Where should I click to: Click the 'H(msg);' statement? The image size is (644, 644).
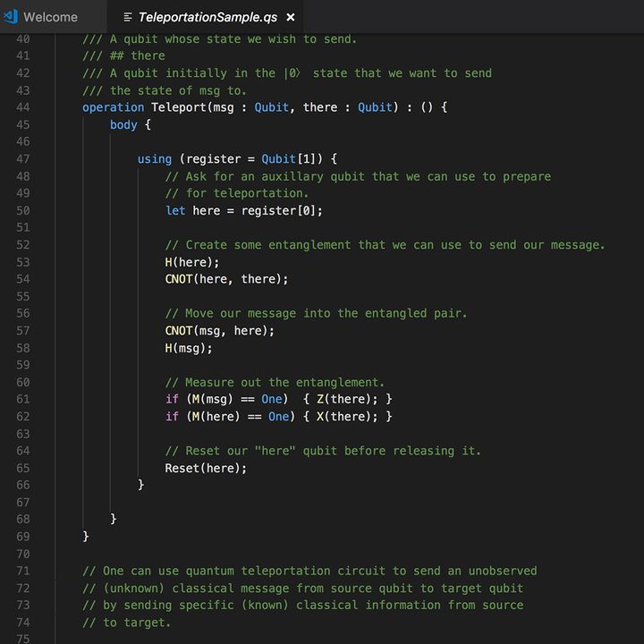pyautogui.click(x=189, y=348)
